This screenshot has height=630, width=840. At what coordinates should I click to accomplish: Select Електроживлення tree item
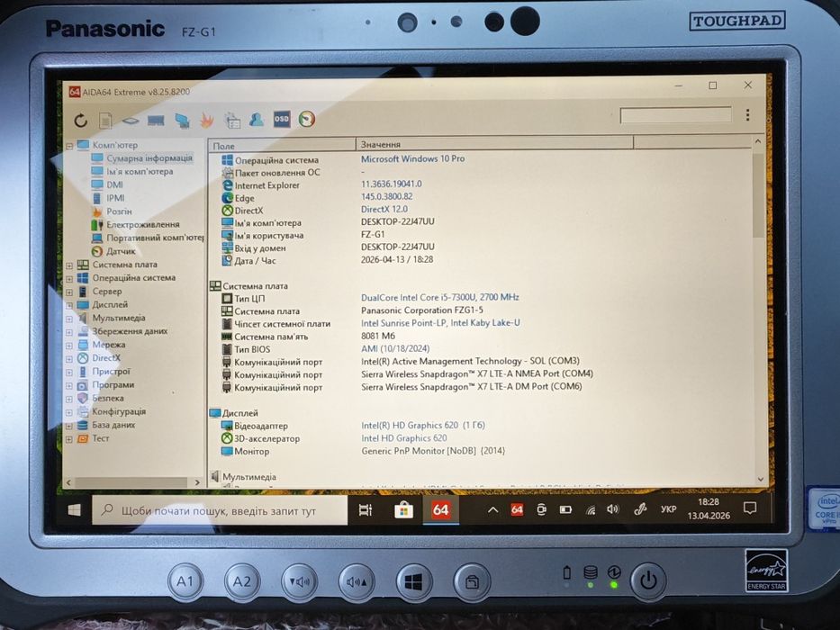click(x=142, y=224)
